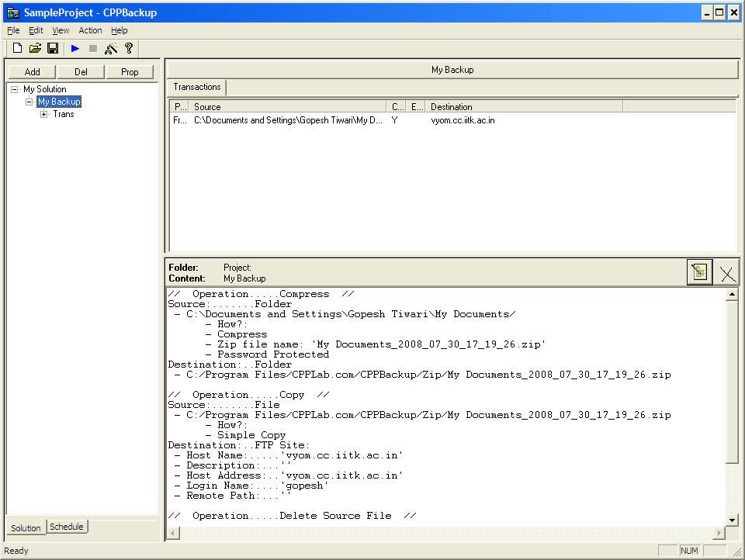Select the transaction row with vyom.cc.iitk.ac.in
The height and width of the screenshot is (560, 745).
(452, 120)
